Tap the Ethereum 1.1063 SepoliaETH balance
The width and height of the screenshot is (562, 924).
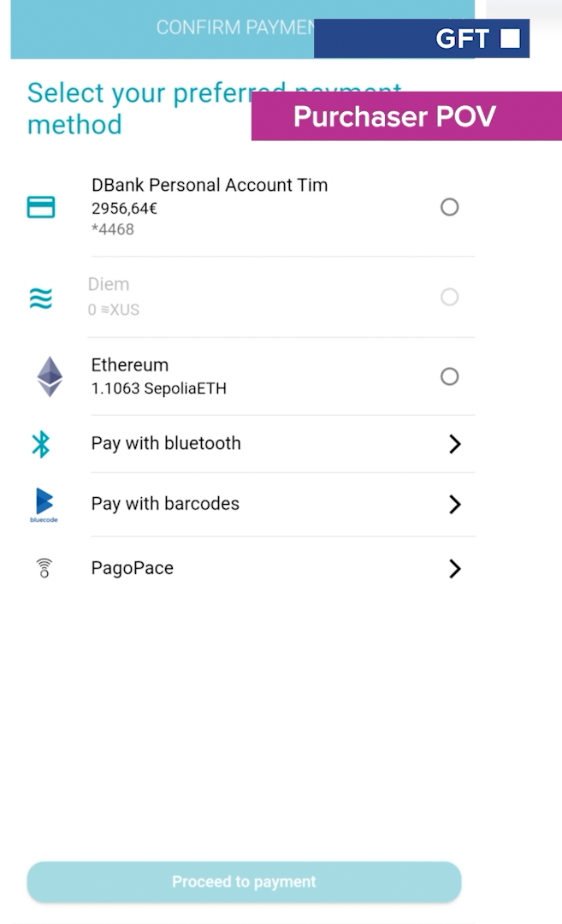click(158, 388)
